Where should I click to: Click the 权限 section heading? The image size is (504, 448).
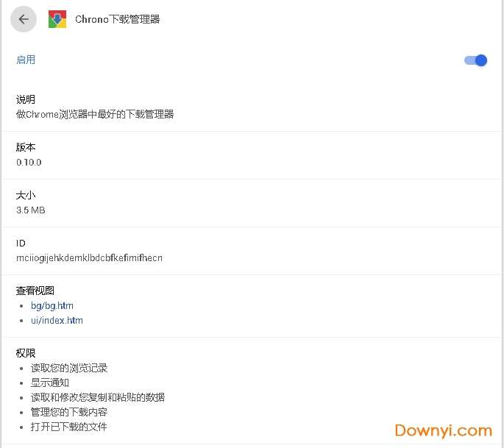tap(26, 353)
